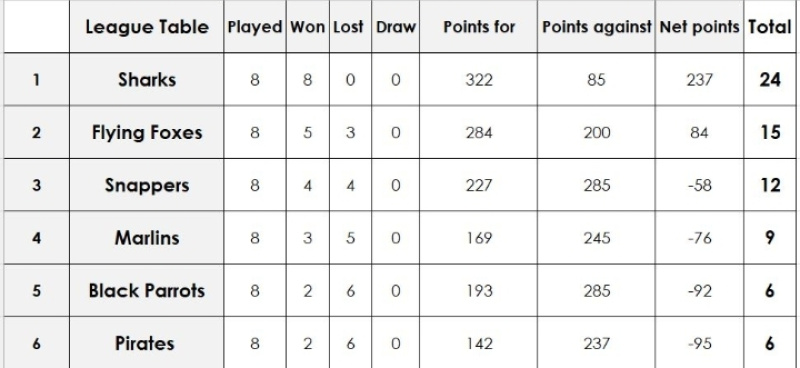The image size is (800, 368).
Task: Select the League Table header cell
Action: [146, 27]
